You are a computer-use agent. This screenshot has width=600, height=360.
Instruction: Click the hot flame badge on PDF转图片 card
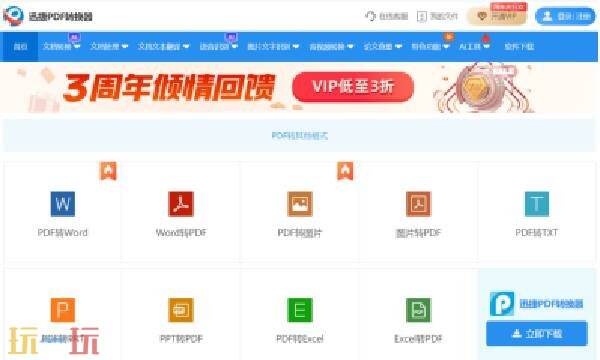345,171
